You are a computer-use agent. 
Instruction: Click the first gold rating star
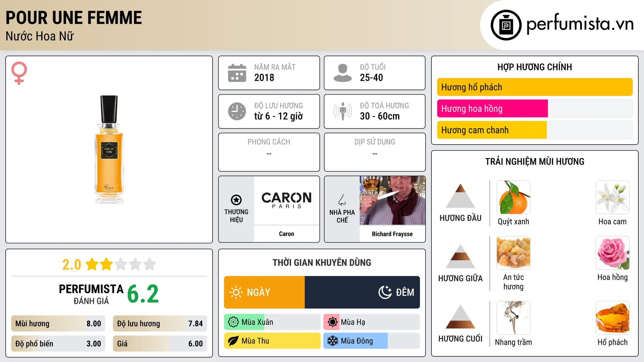click(92, 264)
